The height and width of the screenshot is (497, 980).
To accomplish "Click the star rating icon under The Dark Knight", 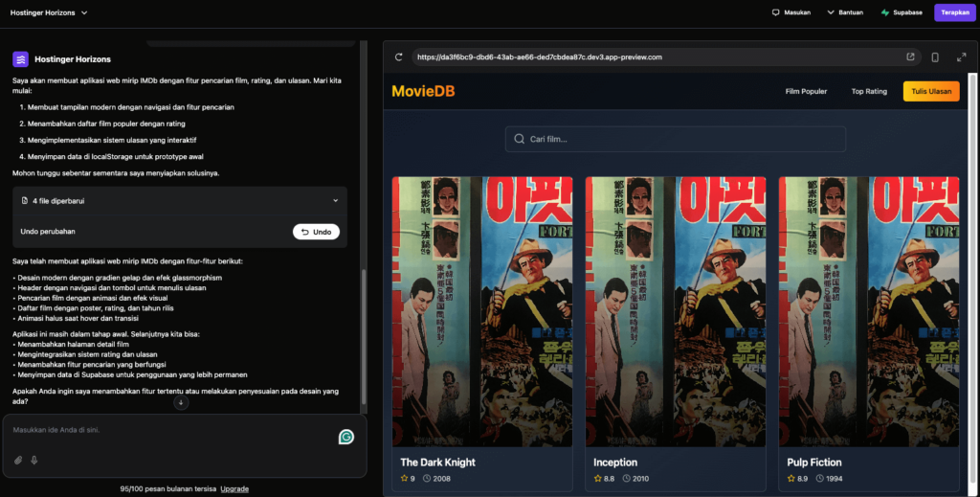I will tap(405, 478).
